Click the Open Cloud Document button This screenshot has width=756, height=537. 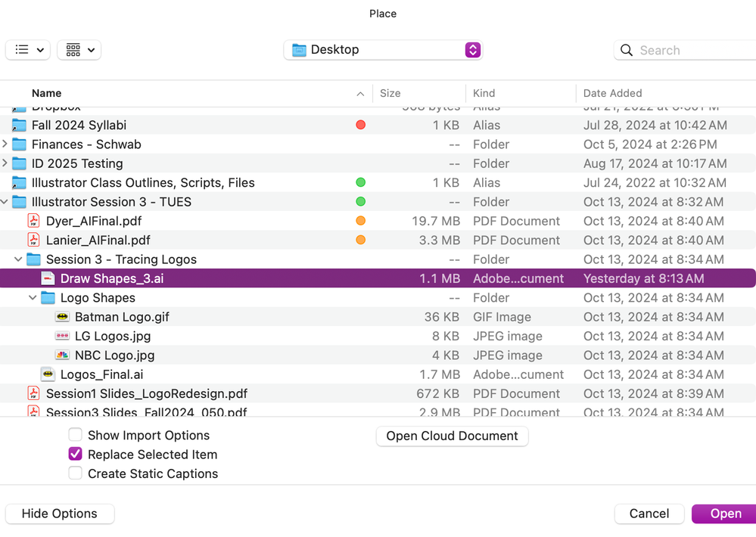coord(452,436)
